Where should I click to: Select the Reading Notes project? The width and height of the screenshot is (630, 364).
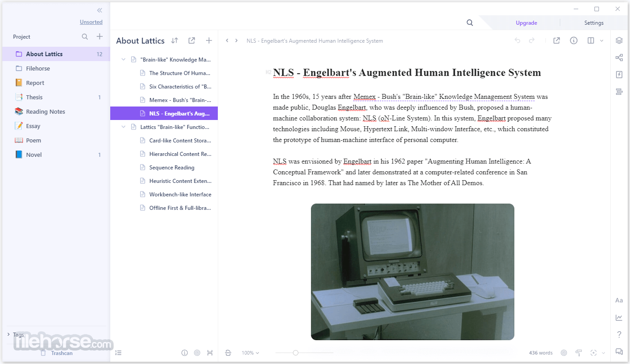click(56, 111)
